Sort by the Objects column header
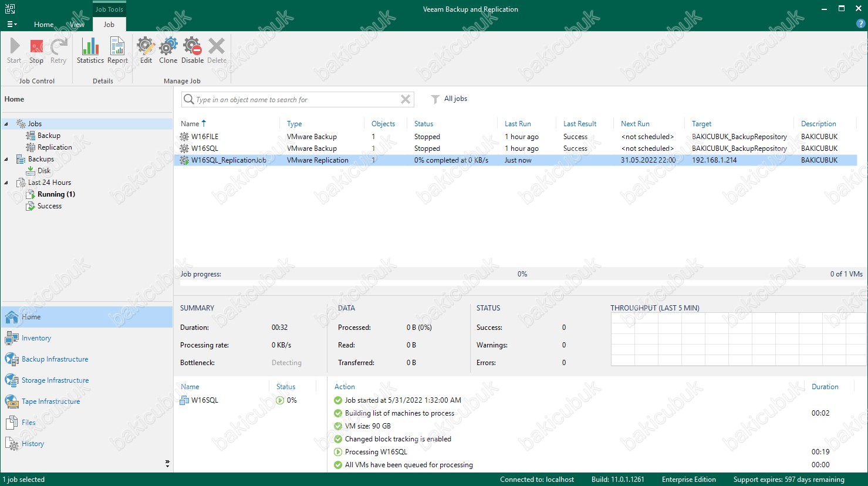The width and height of the screenshot is (868, 486). [x=383, y=124]
